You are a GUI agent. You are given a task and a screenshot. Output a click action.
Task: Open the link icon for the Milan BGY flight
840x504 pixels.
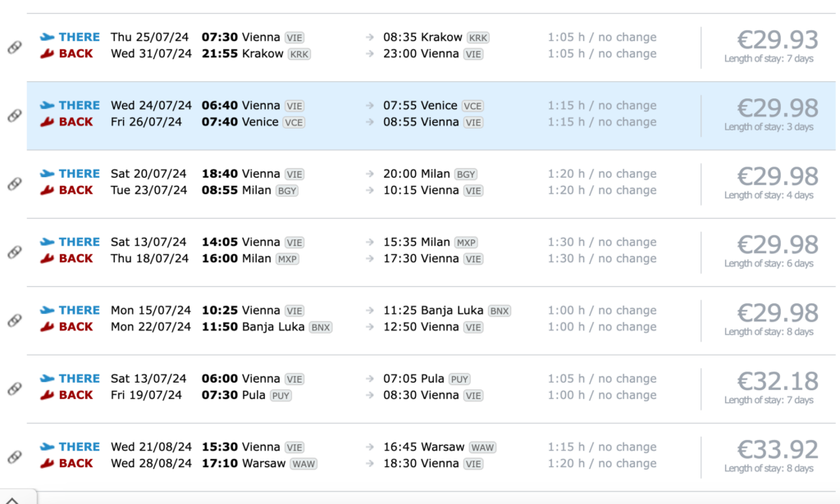point(14,184)
